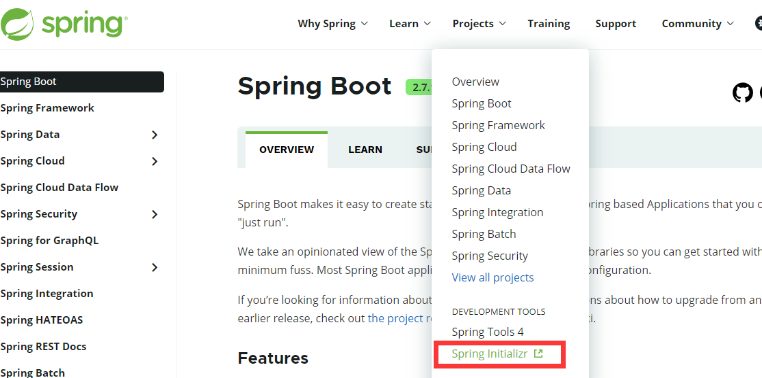Select Spring Boot in sidebar
This screenshot has width=762, height=378.
point(82,82)
